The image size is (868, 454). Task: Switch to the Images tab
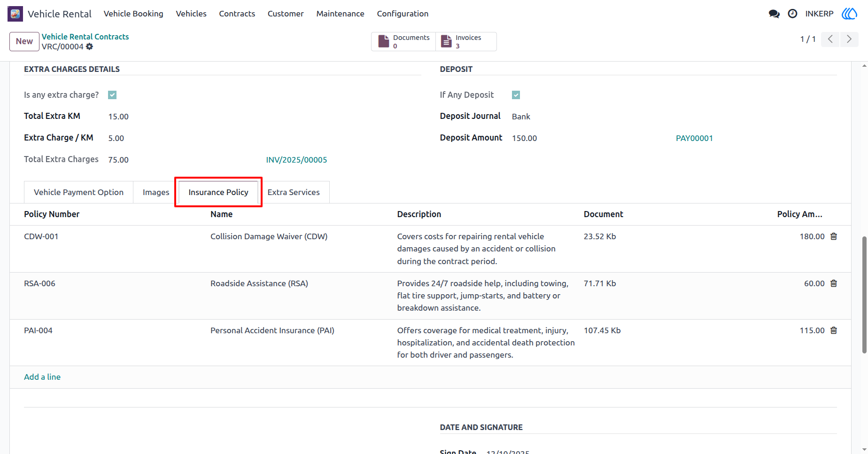[156, 192]
